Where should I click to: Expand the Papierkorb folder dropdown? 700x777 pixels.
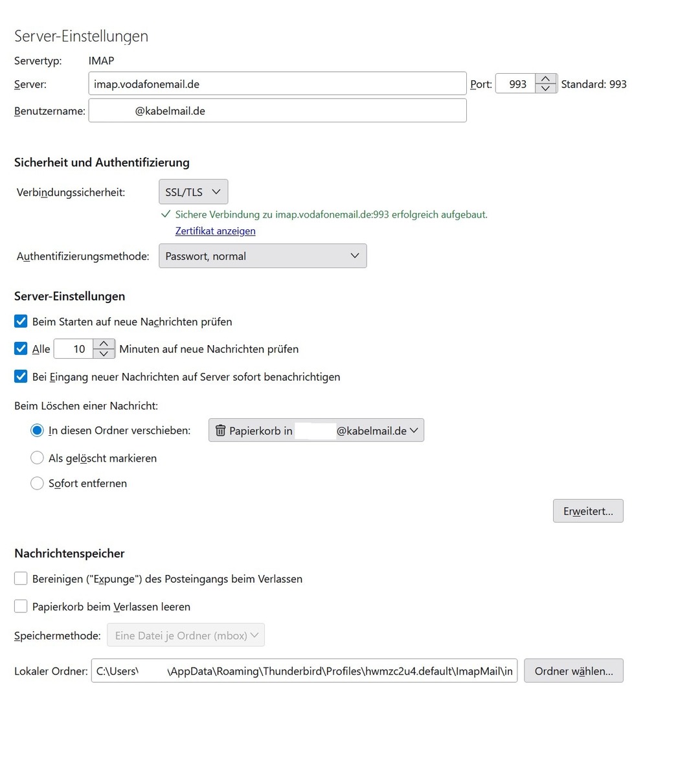tap(316, 430)
